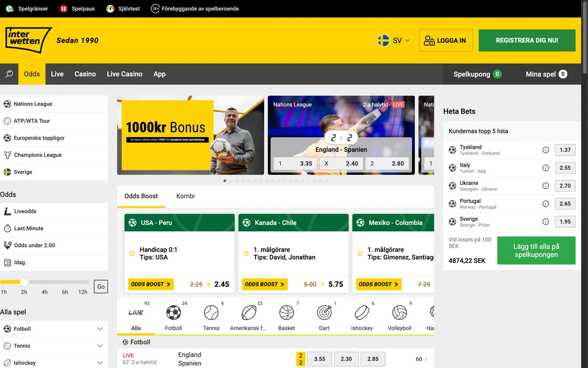Select Tyskland odds 1.37
Viewport: 588px width, 368px height.
(565, 150)
